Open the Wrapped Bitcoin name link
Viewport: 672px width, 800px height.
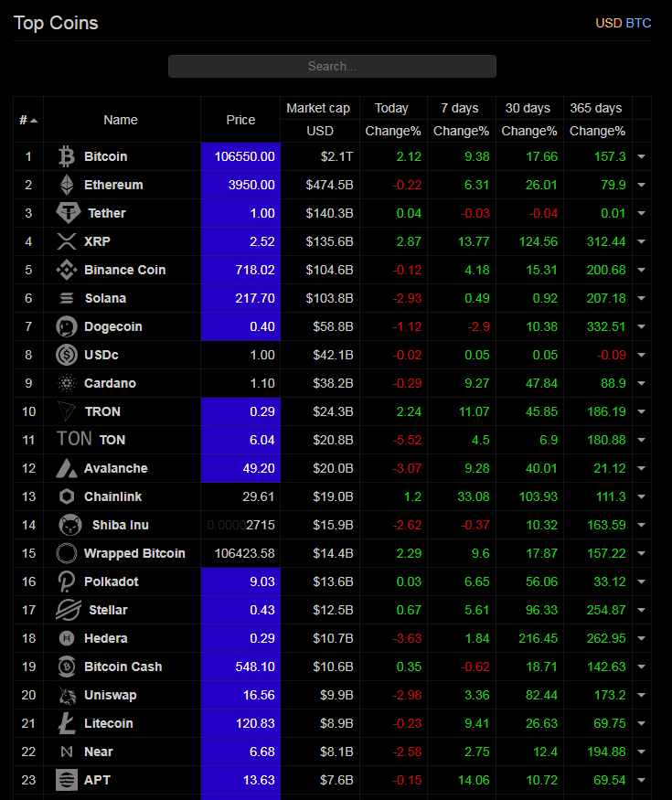(134, 553)
